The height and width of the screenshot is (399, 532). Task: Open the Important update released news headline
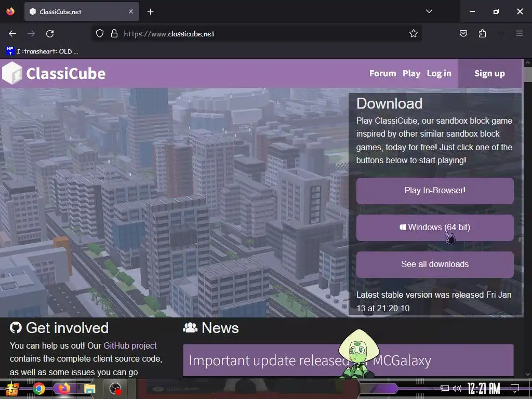[x=310, y=361]
